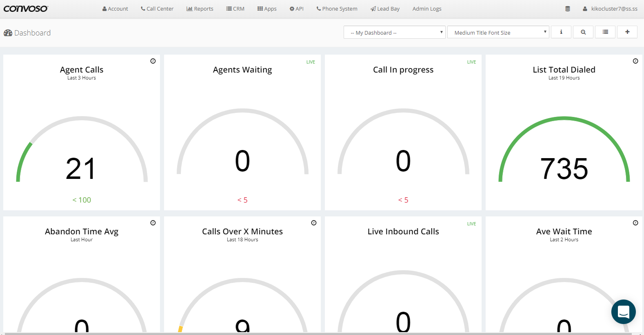Viewport: 644px width, 335px height.
Task: Click the info button in dashboard toolbar
Action: pos(561,32)
